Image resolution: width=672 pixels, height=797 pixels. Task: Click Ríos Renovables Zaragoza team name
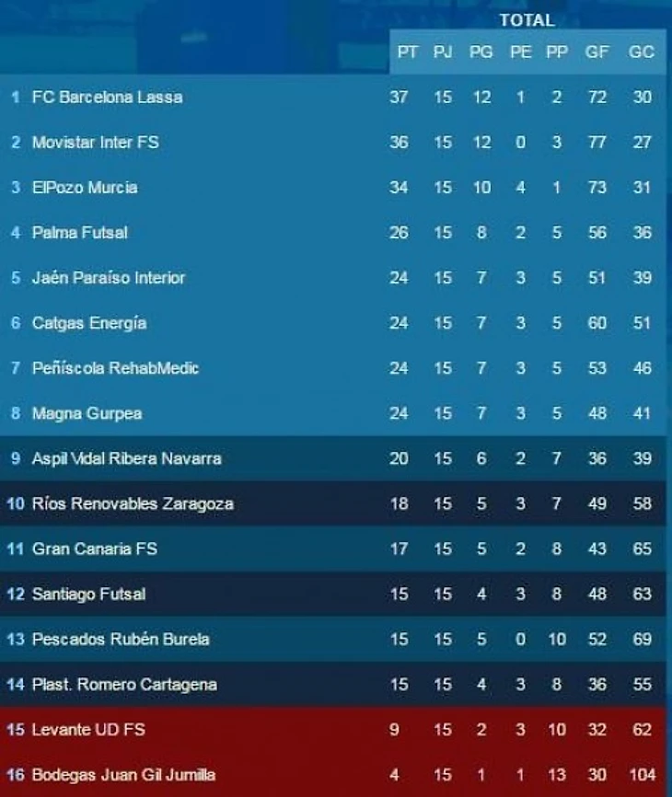[133, 503]
